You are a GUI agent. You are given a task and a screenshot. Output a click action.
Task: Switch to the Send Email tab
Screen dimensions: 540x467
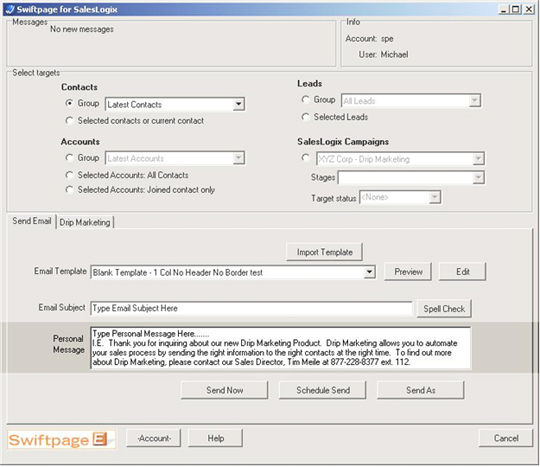[x=32, y=221]
